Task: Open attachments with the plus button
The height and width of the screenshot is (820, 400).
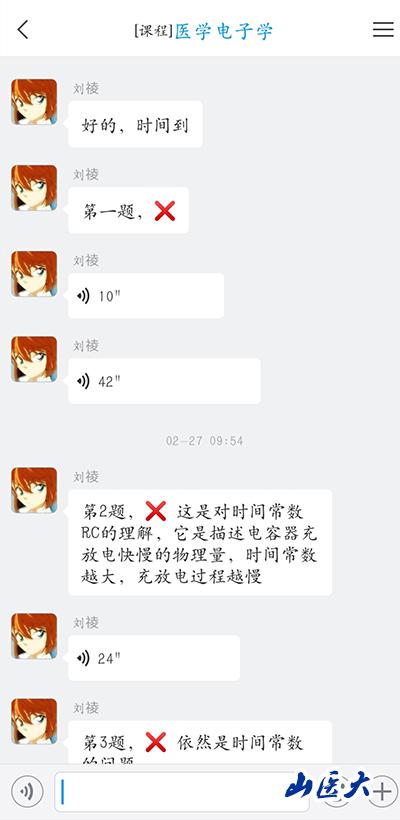Action: (382, 791)
